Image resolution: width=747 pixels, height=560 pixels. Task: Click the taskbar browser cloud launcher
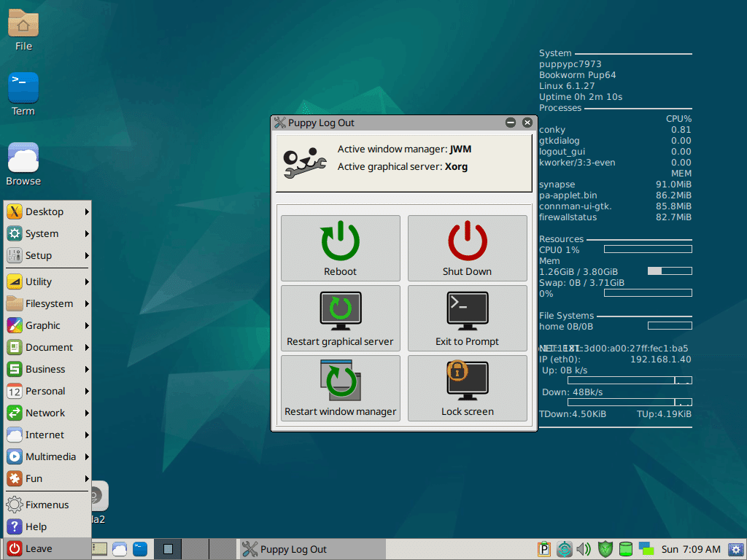[x=120, y=549]
